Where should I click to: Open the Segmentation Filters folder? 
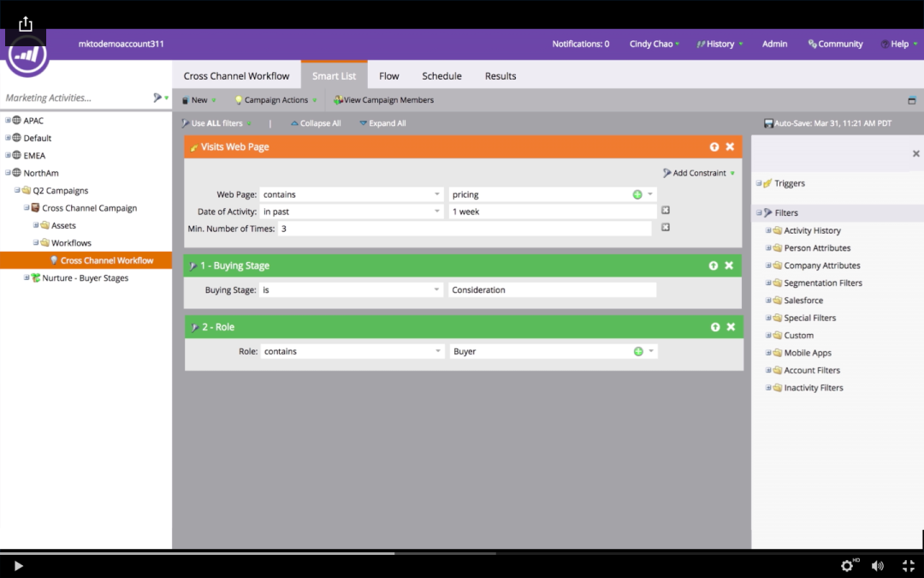point(823,283)
